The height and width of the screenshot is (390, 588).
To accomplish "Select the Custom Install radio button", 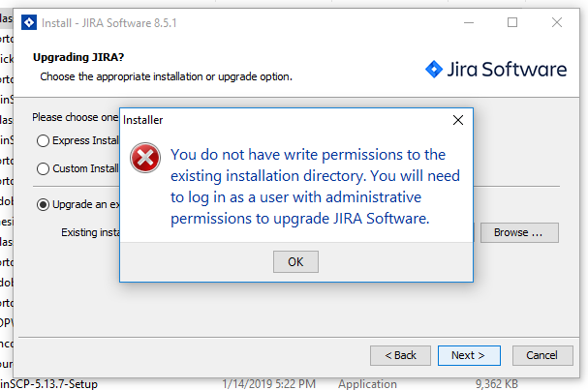I will pos(43,168).
